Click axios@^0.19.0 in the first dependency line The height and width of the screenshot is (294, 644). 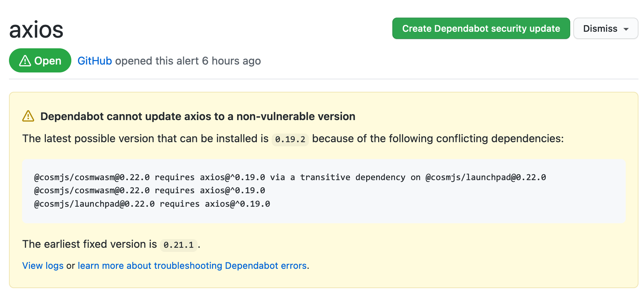click(233, 177)
